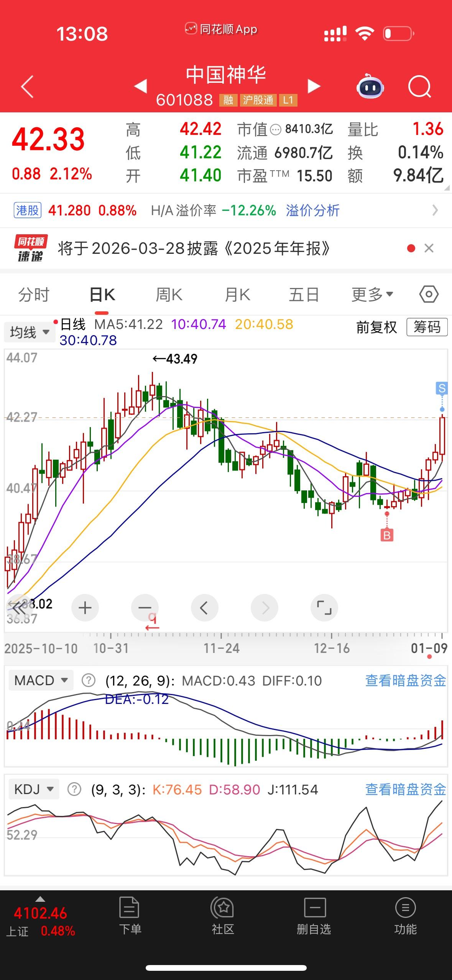
Task: Expand the H/A premium row chevron
Action: pyautogui.click(x=435, y=210)
